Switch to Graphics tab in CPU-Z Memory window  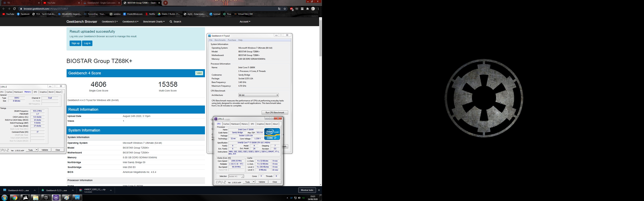point(43,92)
